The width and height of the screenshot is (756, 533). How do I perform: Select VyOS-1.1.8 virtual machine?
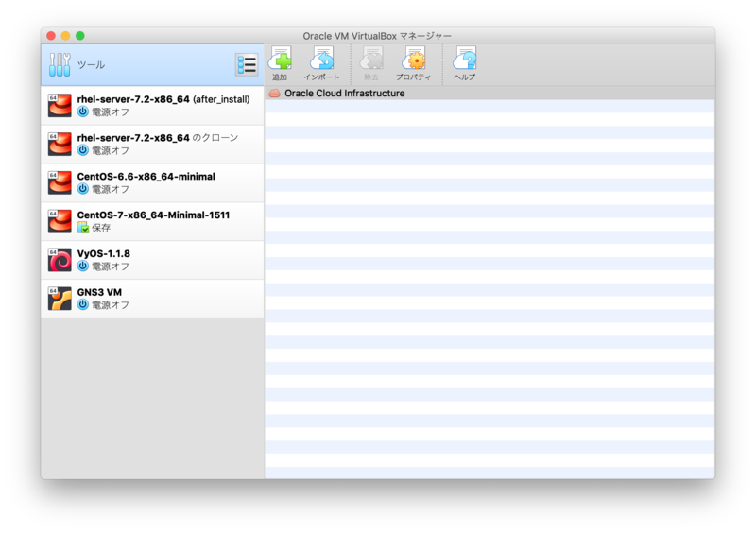(x=152, y=260)
